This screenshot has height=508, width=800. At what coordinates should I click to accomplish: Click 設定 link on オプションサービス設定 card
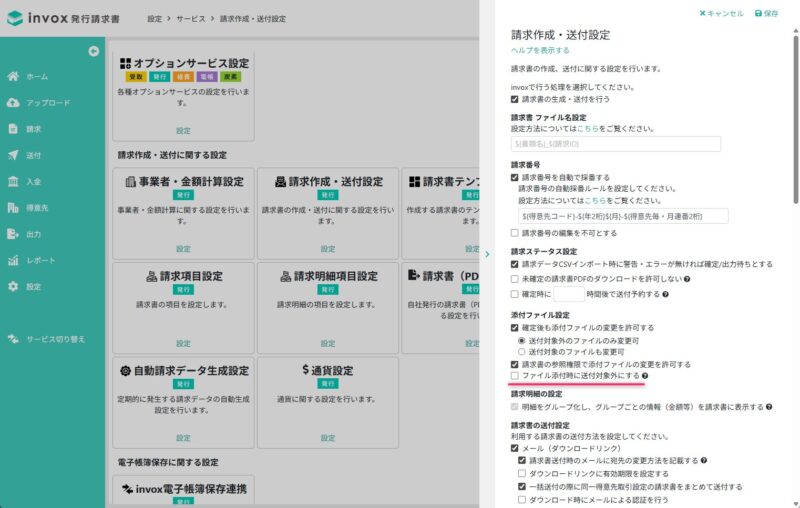pos(183,131)
